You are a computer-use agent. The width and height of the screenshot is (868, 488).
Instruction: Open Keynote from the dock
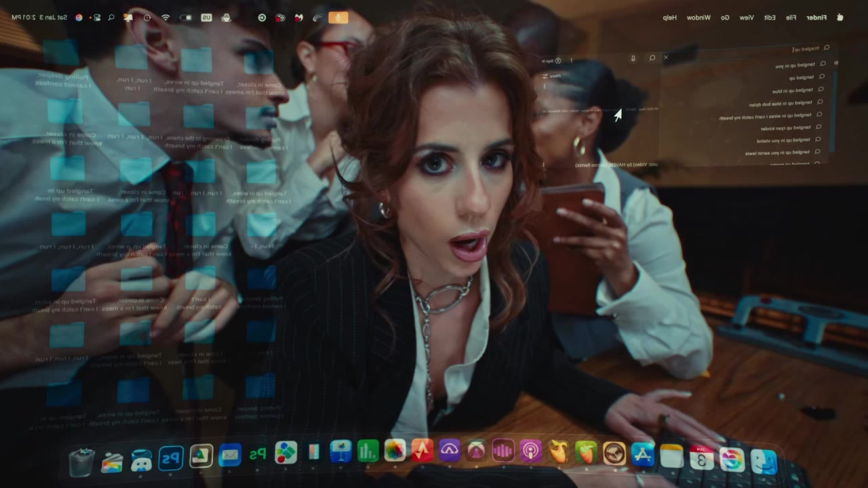[x=340, y=451]
